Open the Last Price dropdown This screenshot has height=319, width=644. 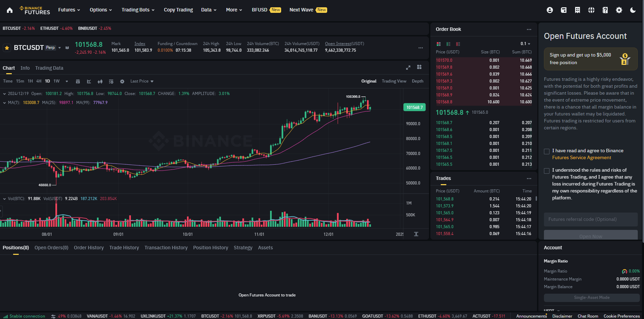click(x=142, y=81)
